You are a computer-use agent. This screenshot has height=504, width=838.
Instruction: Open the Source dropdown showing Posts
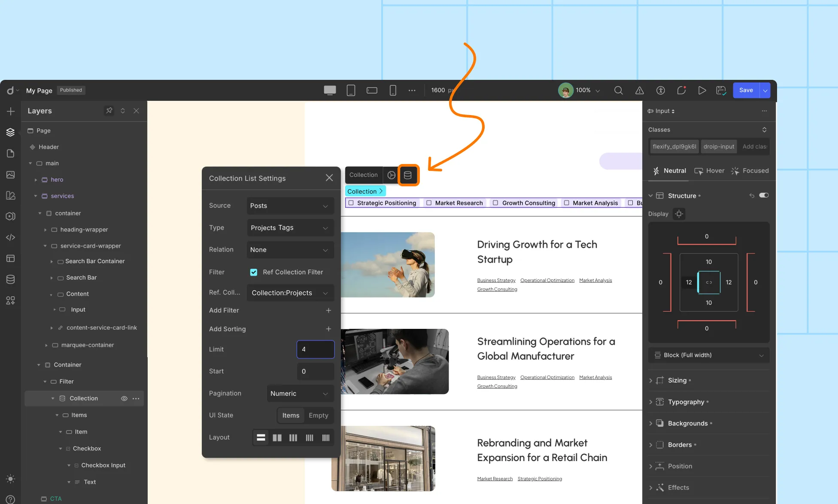[290, 206]
